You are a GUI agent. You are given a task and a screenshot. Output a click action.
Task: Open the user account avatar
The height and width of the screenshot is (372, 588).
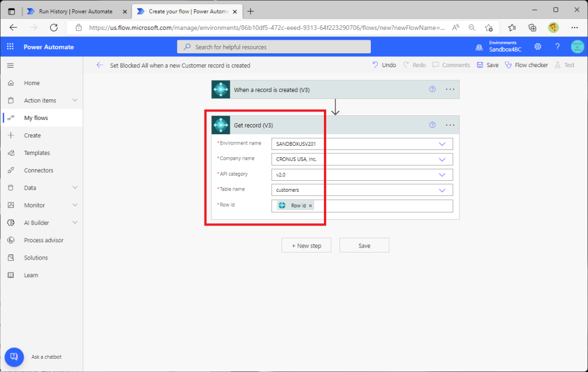577,46
